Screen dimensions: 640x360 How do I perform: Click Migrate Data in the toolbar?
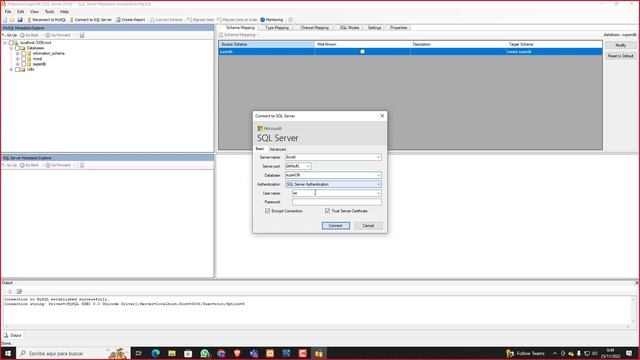pyautogui.click(x=200, y=20)
